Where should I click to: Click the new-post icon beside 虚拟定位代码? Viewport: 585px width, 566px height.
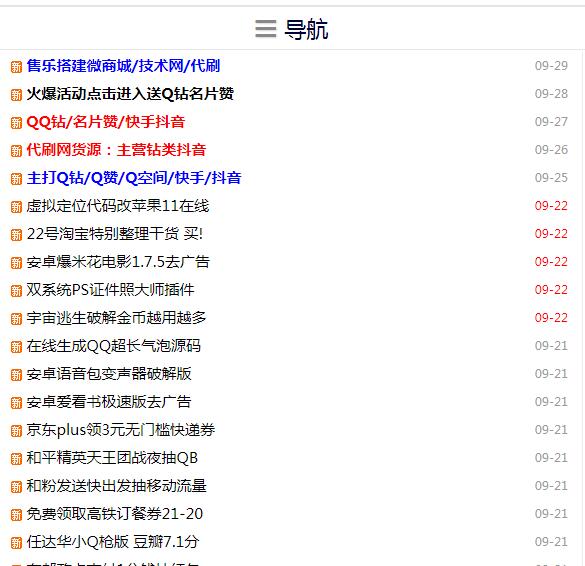pyautogui.click(x=16, y=207)
